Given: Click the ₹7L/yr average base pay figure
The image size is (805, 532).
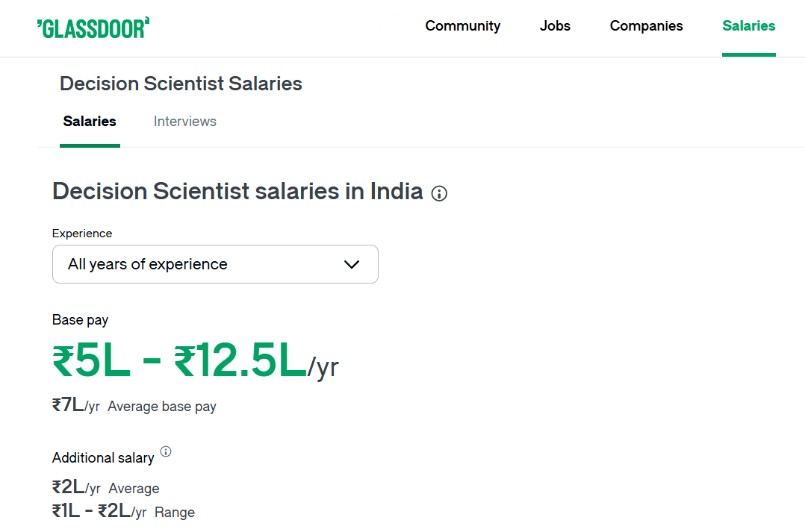Looking at the screenshot, I should pyautogui.click(x=75, y=406).
